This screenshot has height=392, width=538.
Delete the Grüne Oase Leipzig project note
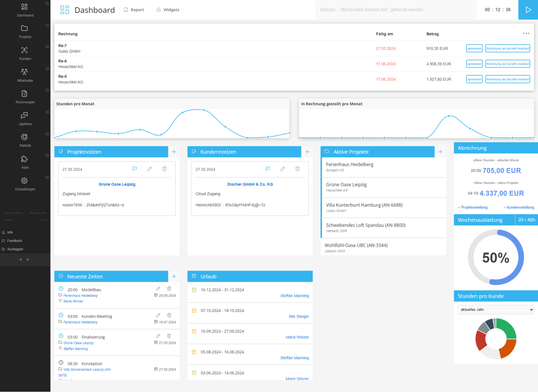pyautogui.click(x=164, y=169)
